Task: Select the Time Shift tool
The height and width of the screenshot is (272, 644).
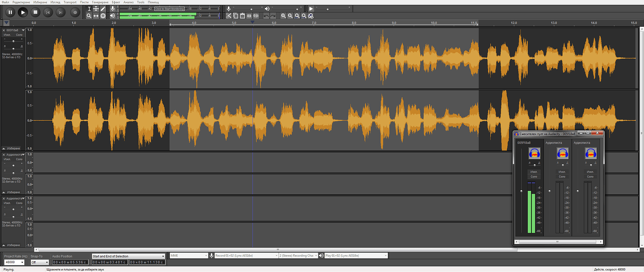Action: coord(96,15)
